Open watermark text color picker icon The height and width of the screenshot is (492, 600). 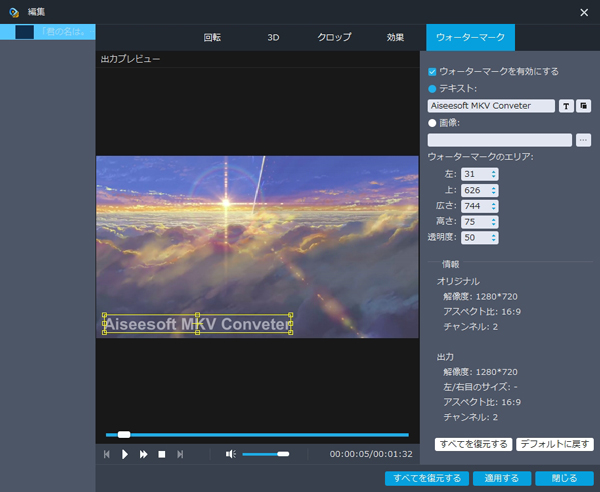pyautogui.click(x=583, y=106)
